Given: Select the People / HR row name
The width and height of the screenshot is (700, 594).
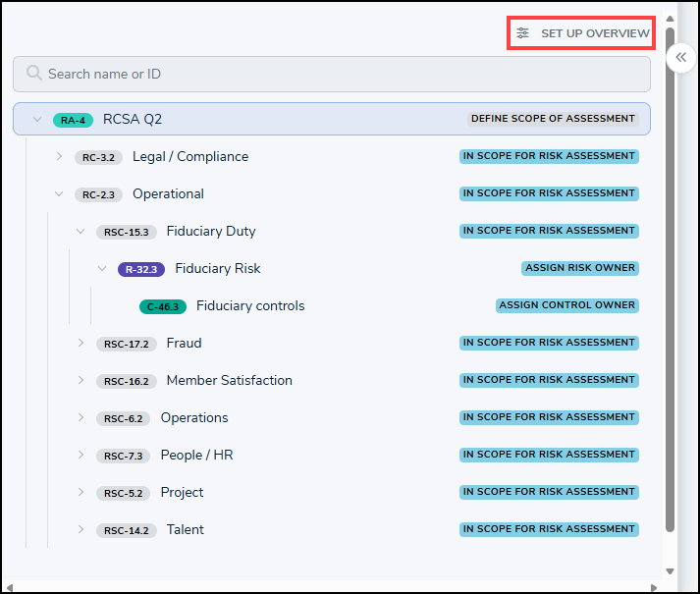Looking at the screenshot, I should click(x=197, y=456).
